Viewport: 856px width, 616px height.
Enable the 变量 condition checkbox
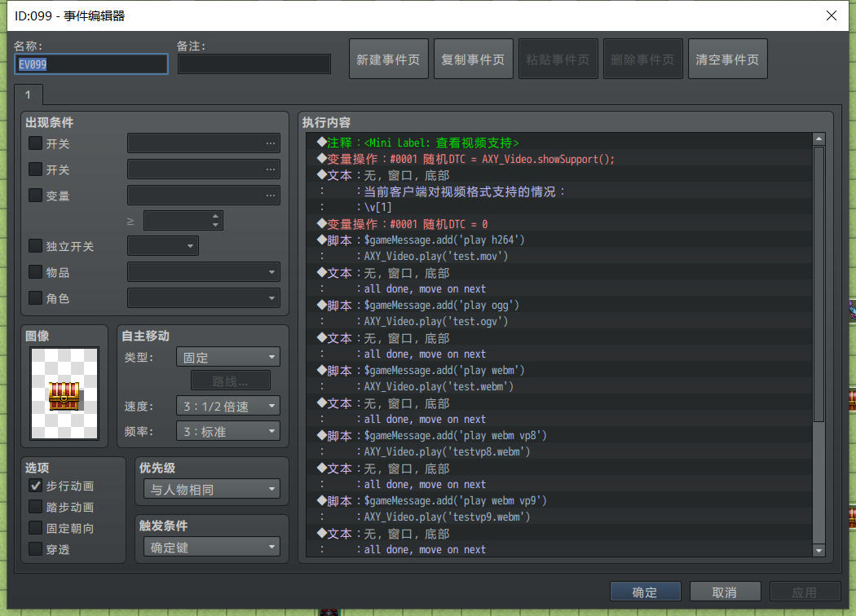click(36, 195)
